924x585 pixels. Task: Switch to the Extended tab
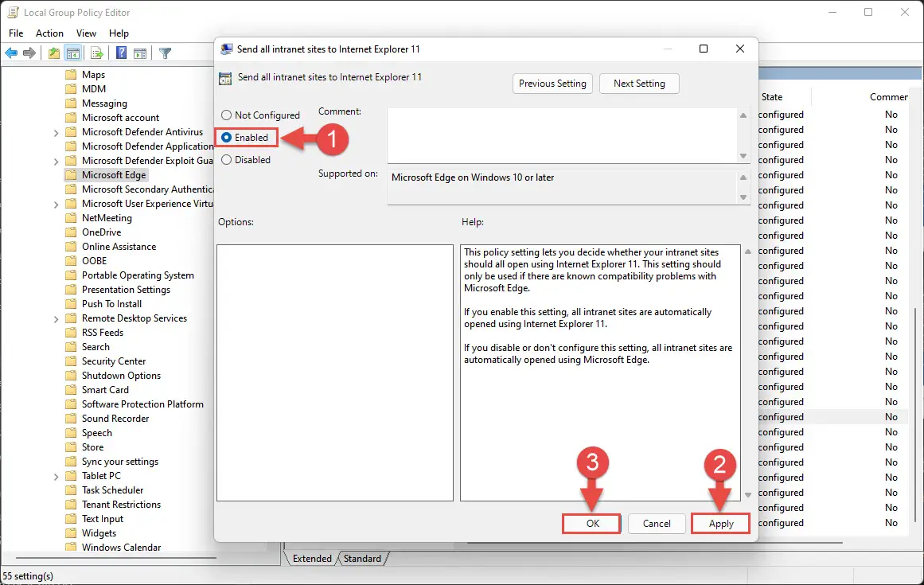pyautogui.click(x=312, y=559)
